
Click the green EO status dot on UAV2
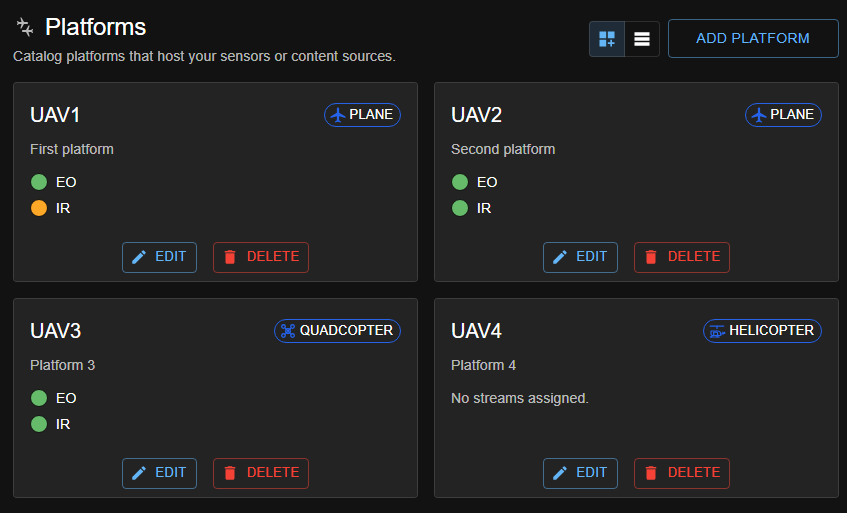pos(460,182)
